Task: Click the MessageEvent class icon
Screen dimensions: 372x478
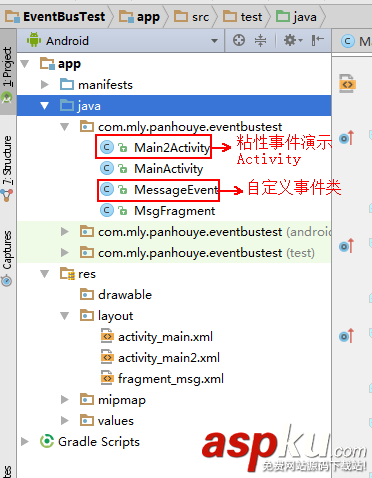Action: [107, 189]
